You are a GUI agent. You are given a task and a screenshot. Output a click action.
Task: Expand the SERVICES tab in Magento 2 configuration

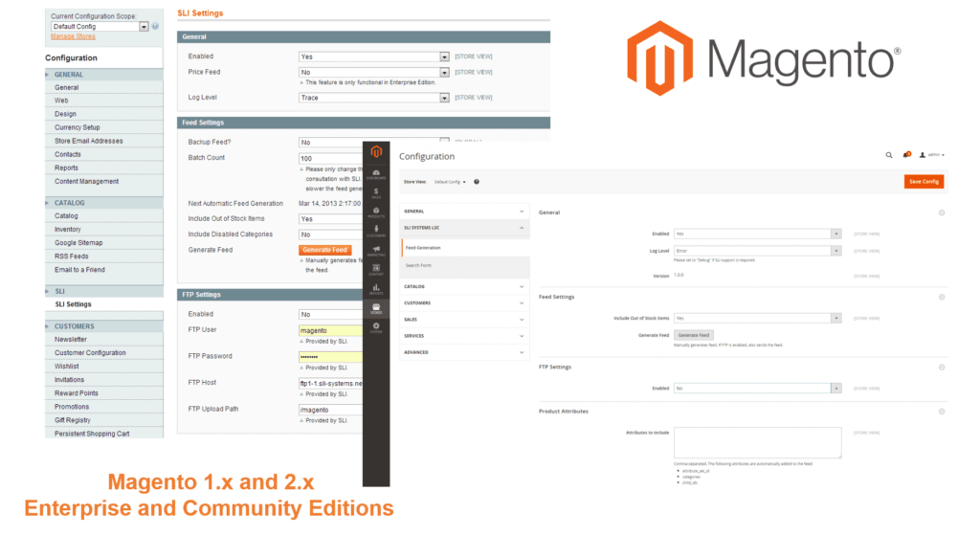(x=464, y=336)
